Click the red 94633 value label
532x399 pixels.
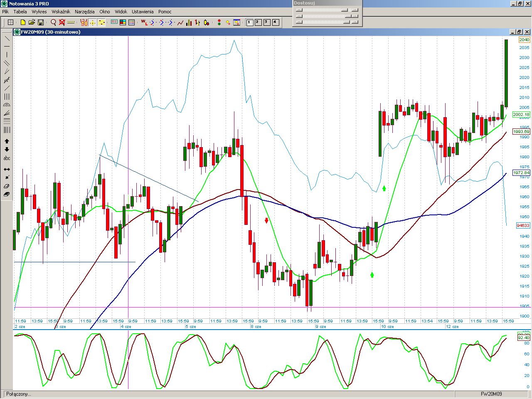pos(523,226)
